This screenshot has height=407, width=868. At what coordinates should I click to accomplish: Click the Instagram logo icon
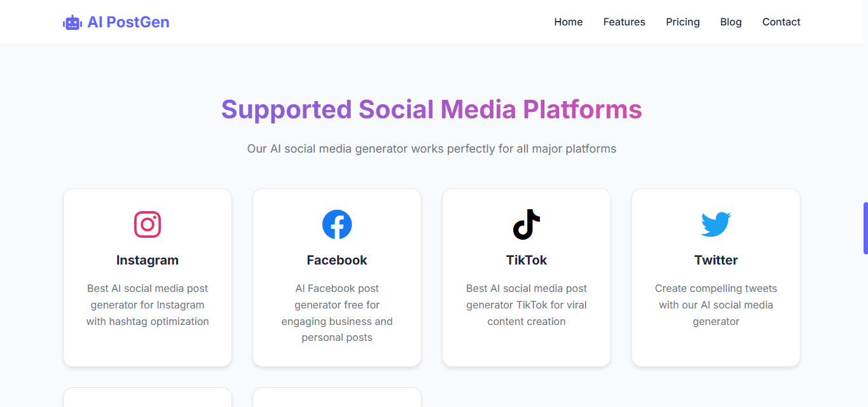[148, 224]
